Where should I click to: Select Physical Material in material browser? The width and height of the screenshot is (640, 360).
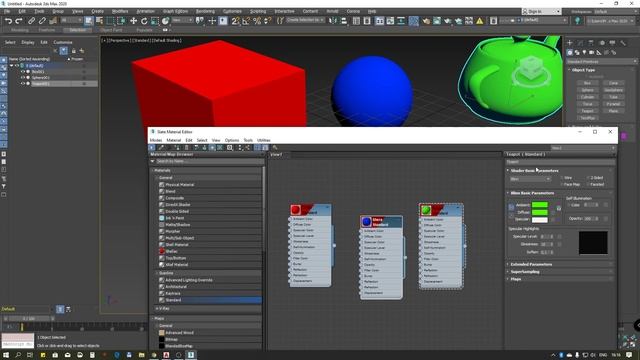click(x=180, y=185)
